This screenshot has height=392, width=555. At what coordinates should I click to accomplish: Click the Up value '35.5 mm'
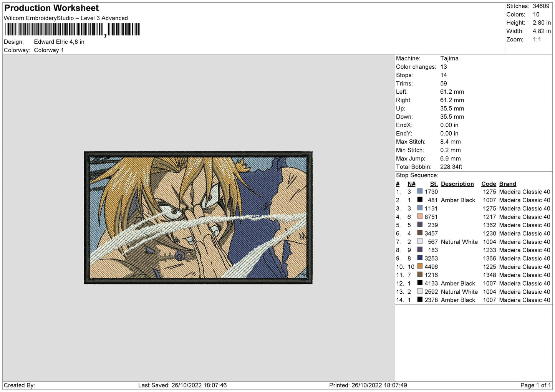tap(452, 108)
